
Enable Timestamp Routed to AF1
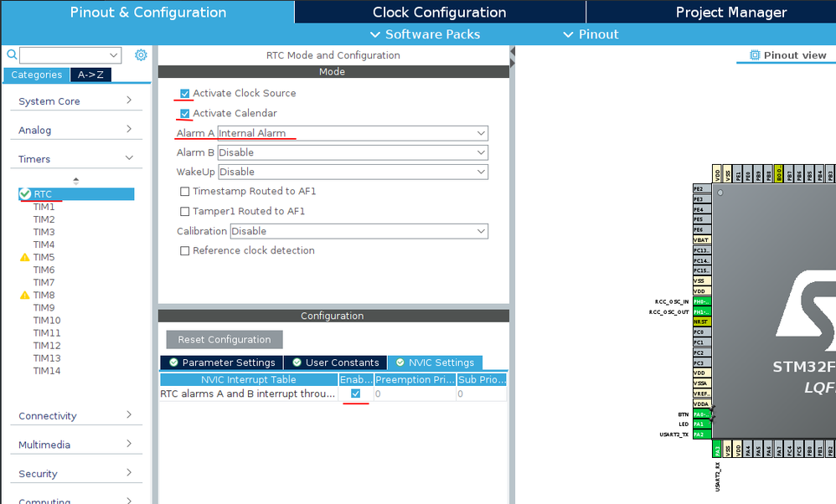click(185, 191)
